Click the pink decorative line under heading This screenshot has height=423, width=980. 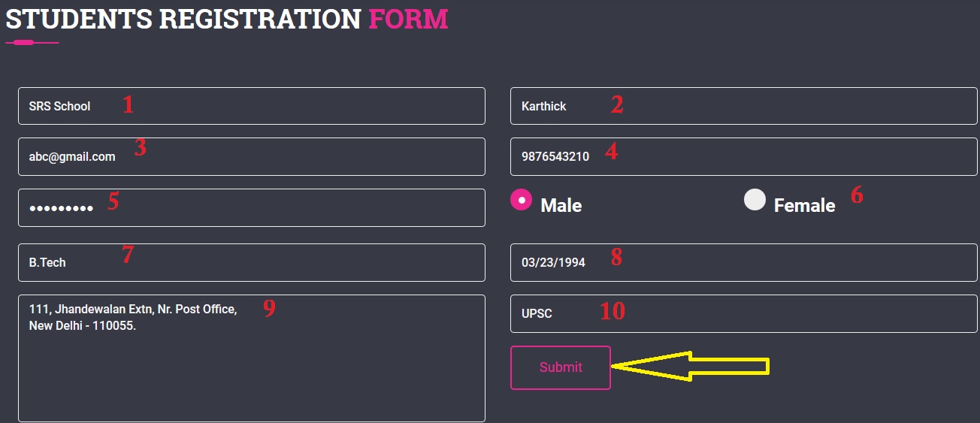tap(32, 43)
